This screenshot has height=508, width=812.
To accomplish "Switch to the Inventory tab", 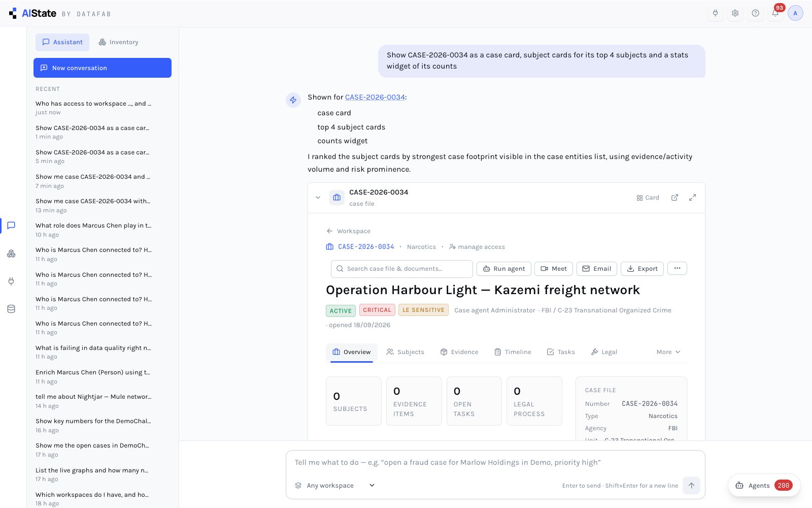I will 118,42.
